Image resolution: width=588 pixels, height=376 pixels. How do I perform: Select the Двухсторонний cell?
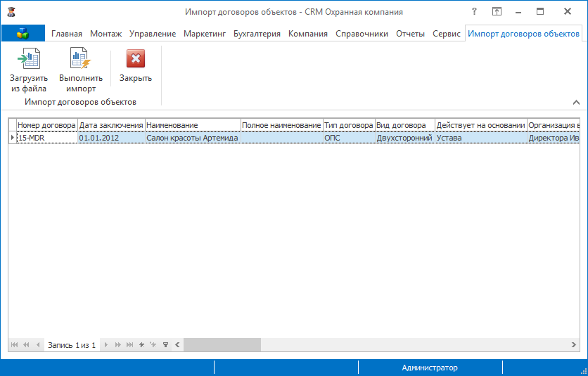405,138
